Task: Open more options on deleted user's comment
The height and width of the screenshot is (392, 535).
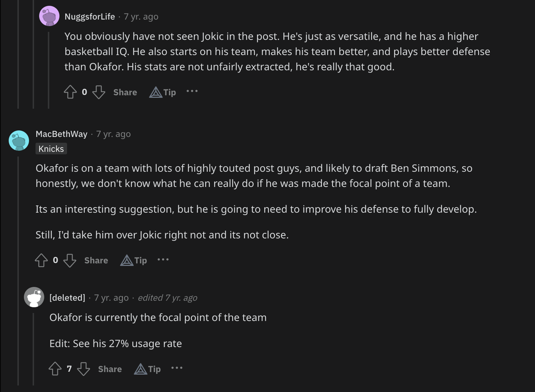Action: pos(177,368)
